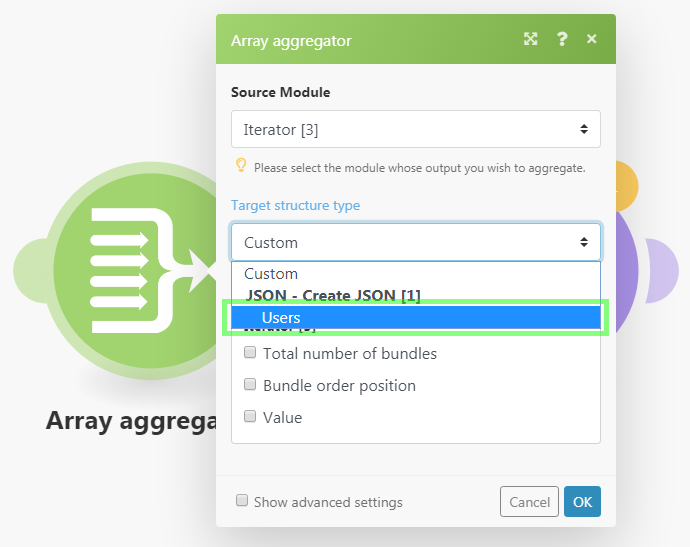Check the Bundle order position box
This screenshot has width=690, height=547.
[x=250, y=384]
